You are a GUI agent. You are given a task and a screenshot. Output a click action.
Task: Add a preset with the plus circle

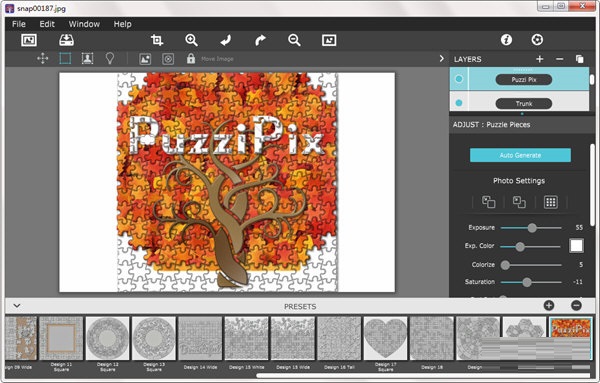click(x=549, y=305)
